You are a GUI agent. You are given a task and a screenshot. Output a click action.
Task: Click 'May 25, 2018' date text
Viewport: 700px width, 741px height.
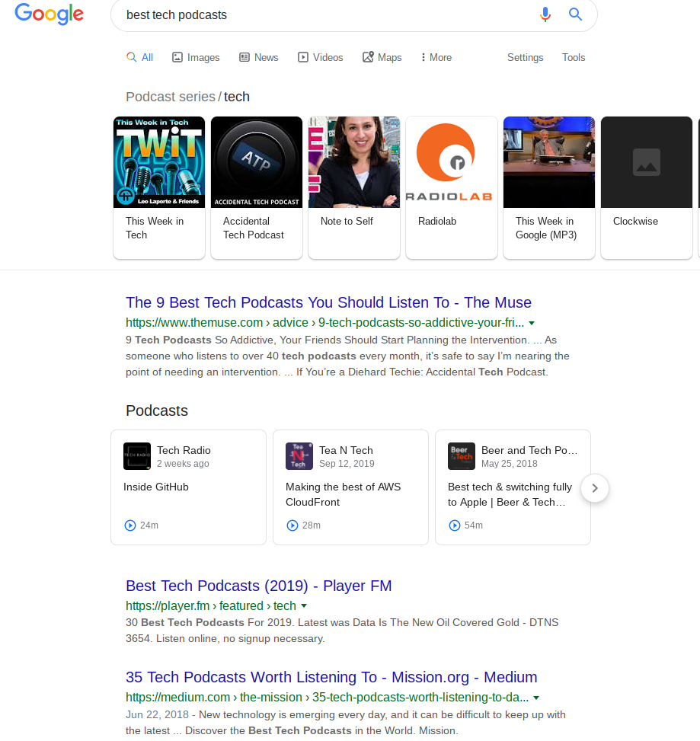click(x=509, y=464)
